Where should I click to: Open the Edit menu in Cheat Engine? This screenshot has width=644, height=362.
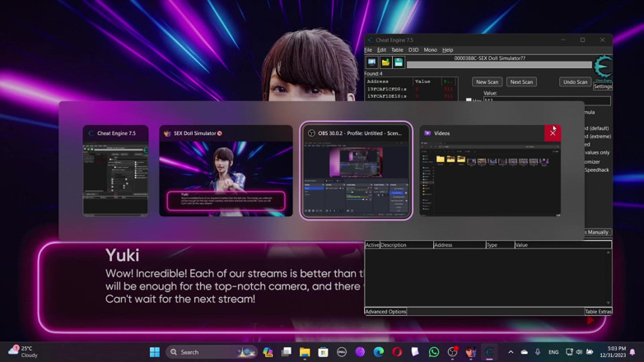click(x=381, y=49)
